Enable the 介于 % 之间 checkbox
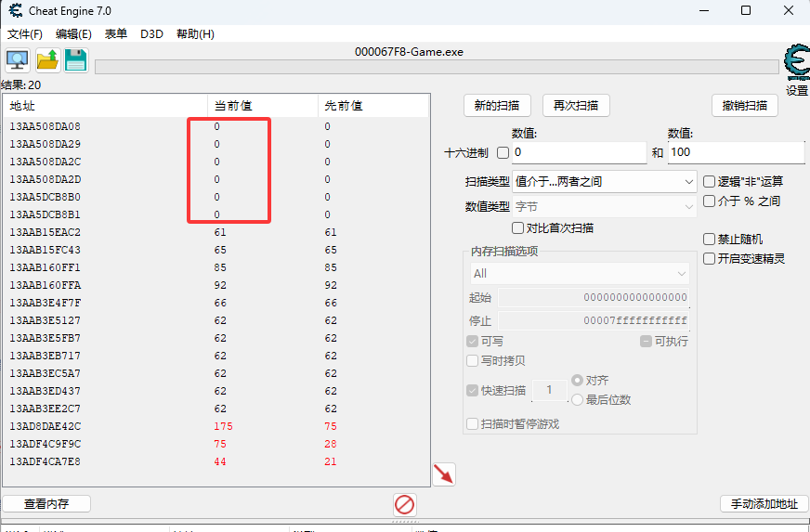Screen dimensions: 810x532 coord(710,201)
